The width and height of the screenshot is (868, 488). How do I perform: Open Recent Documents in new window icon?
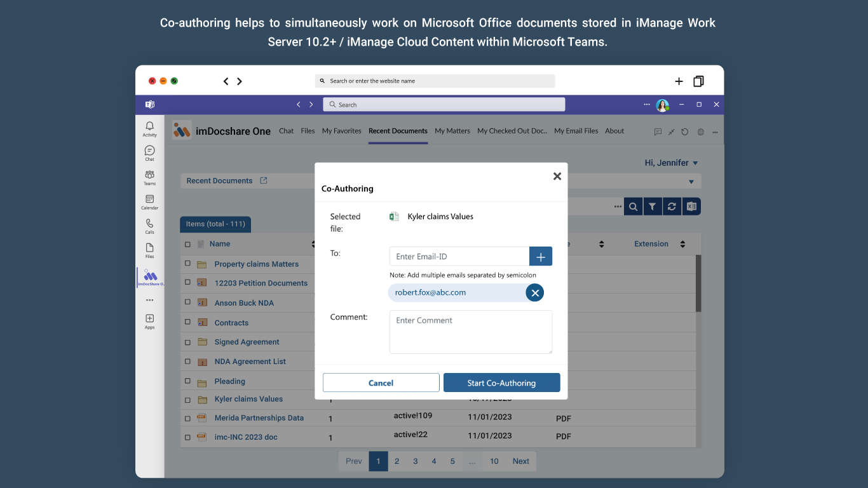pos(264,180)
